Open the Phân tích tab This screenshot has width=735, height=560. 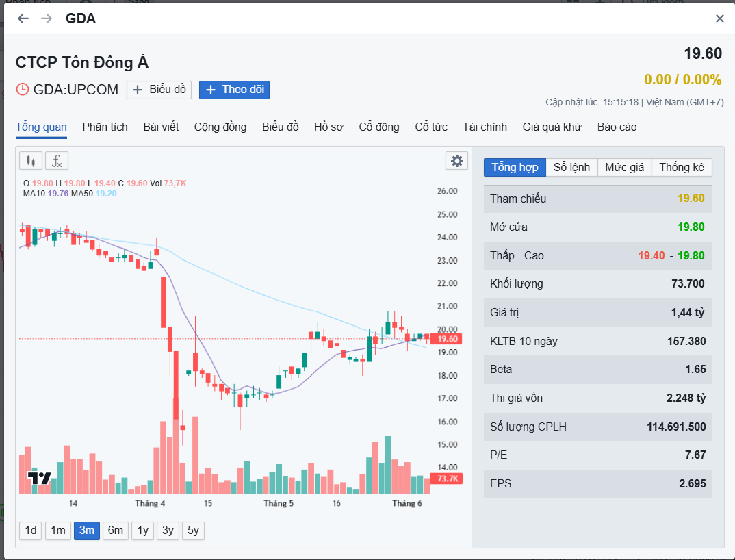click(105, 127)
